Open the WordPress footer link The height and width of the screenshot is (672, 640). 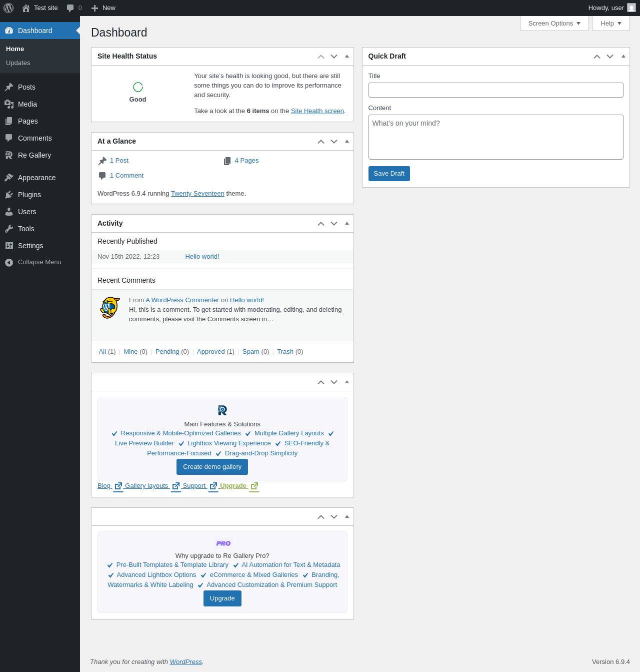point(186,662)
